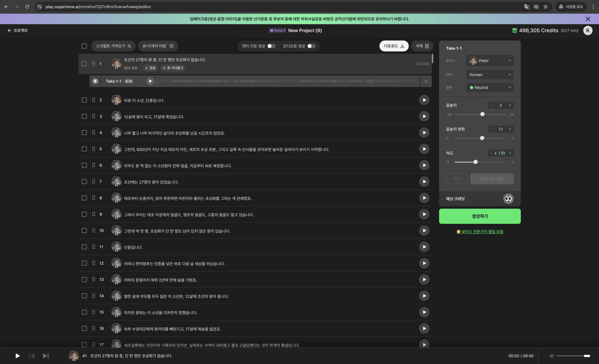Open the K user profile avatar
Screen dimensions: 599x364
pos(588,30)
